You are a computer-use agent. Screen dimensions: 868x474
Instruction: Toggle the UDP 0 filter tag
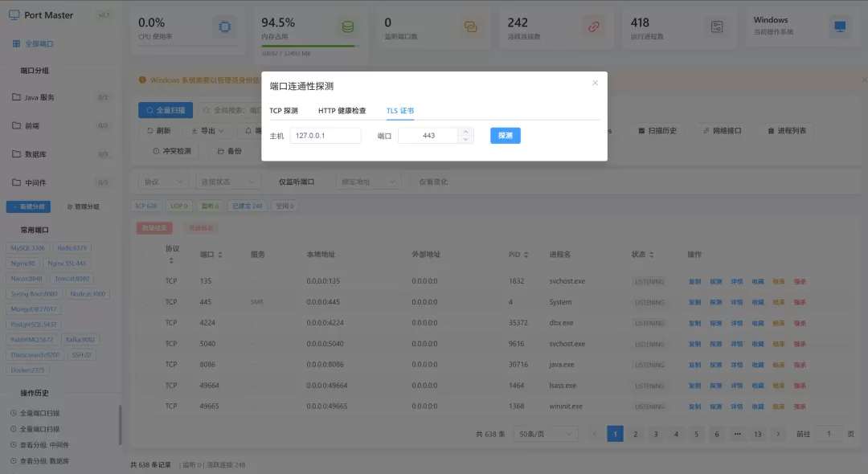pyautogui.click(x=178, y=206)
